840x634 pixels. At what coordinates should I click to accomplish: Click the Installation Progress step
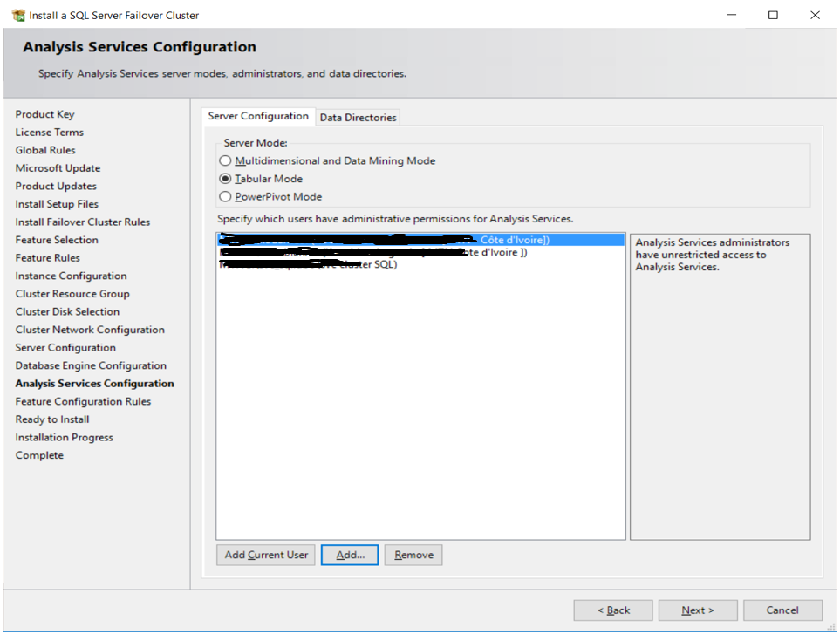[x=65, y=438]
